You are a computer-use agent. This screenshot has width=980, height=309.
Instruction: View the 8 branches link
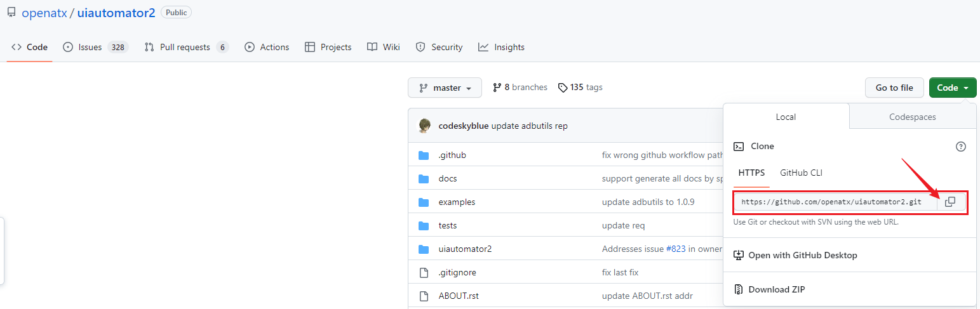(x=520, y=88)
